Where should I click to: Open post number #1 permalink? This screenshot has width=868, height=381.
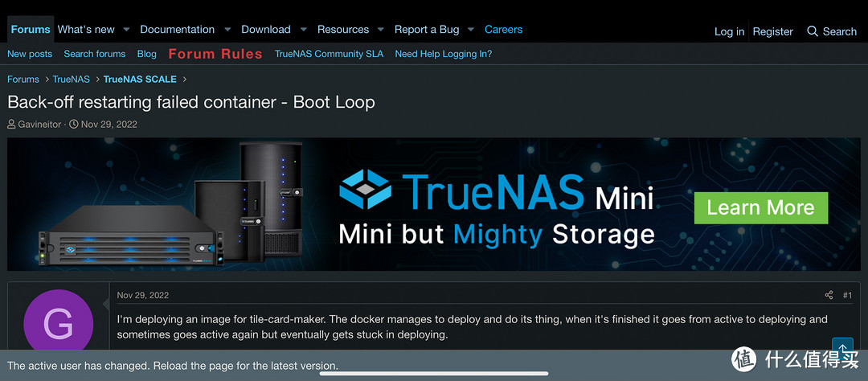pyautogui.click(x=848, y=295)
